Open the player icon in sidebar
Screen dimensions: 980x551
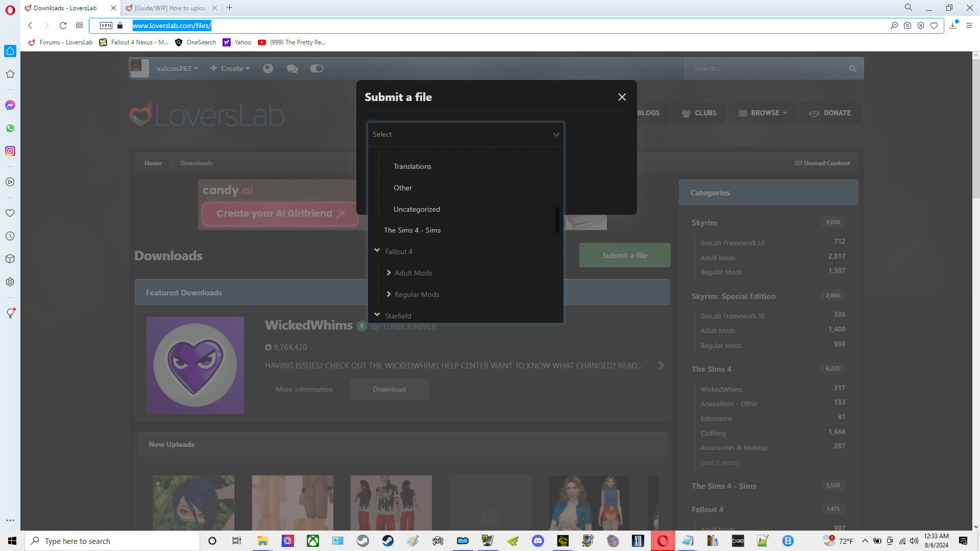click(10, 182)
